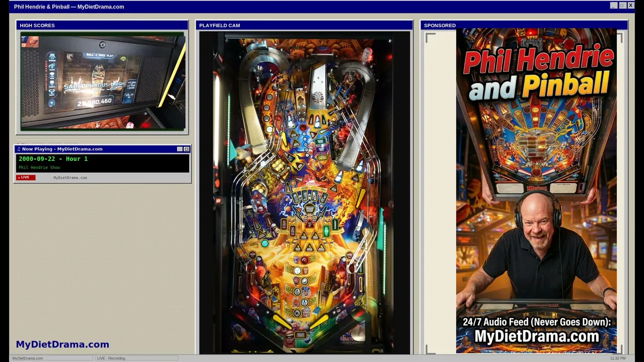Minimize the main Phil Hendrie & Pinball window
Image resolution: width=644 pixels, height=362 pixels.
point(613,6)
